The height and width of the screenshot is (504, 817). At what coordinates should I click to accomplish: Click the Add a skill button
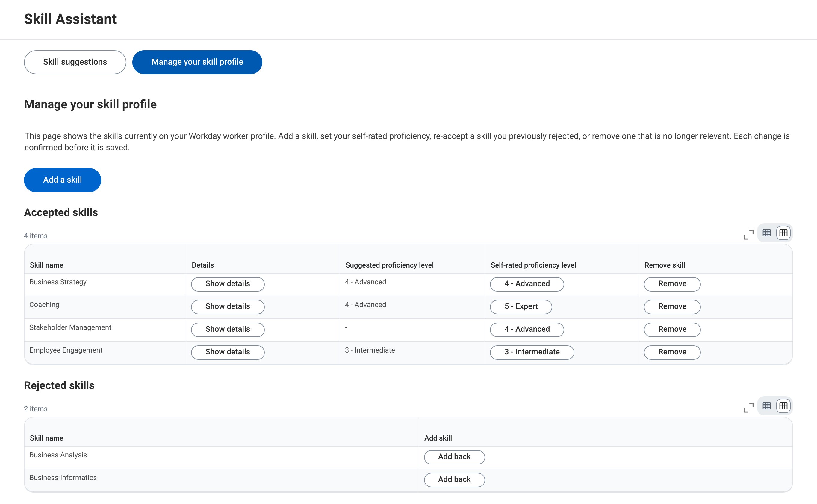[x=62, y=180]
